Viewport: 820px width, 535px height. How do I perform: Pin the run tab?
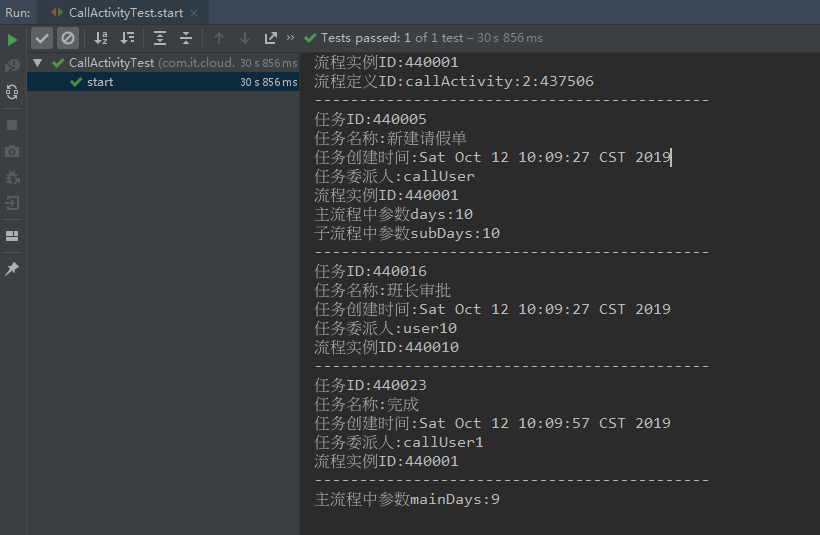pos(12,268)
